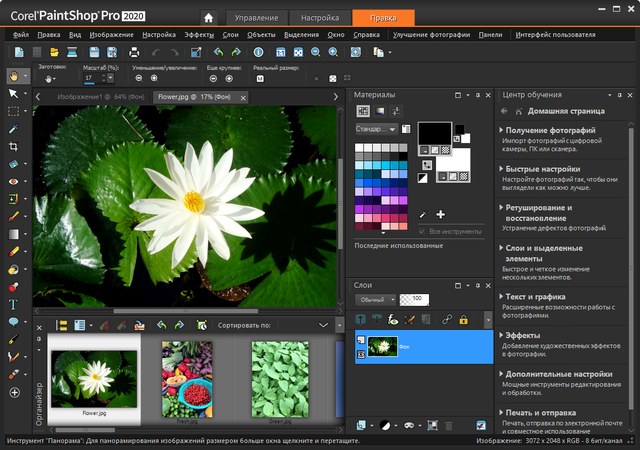Activate the Pan hand tool
This screenshot has height=450, width=640.
tap(14, 75)
